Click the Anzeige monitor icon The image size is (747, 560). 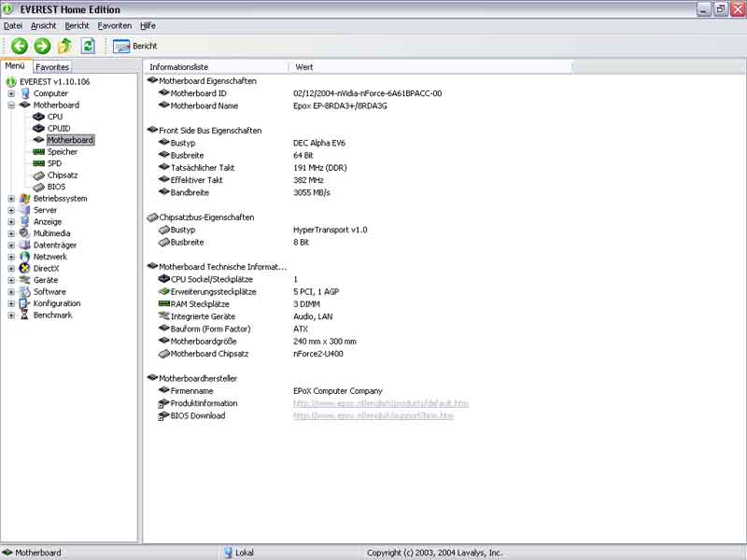point(25,221)
